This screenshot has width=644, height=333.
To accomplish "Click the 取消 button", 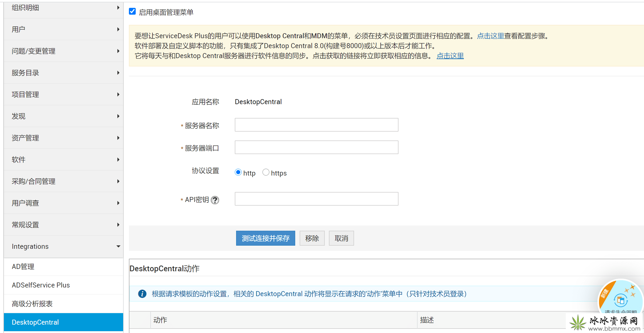I will pos(341,238).
